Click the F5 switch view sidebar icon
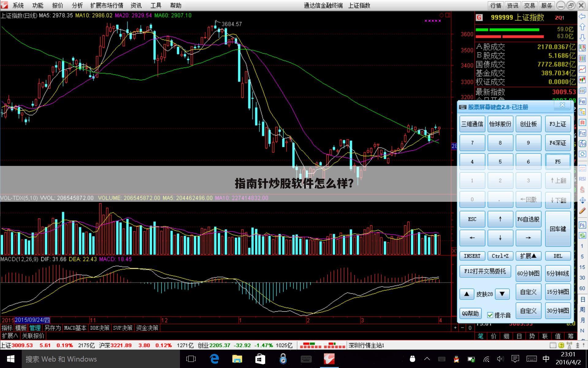Screen dimensions: 588x368 coord(582,225)
